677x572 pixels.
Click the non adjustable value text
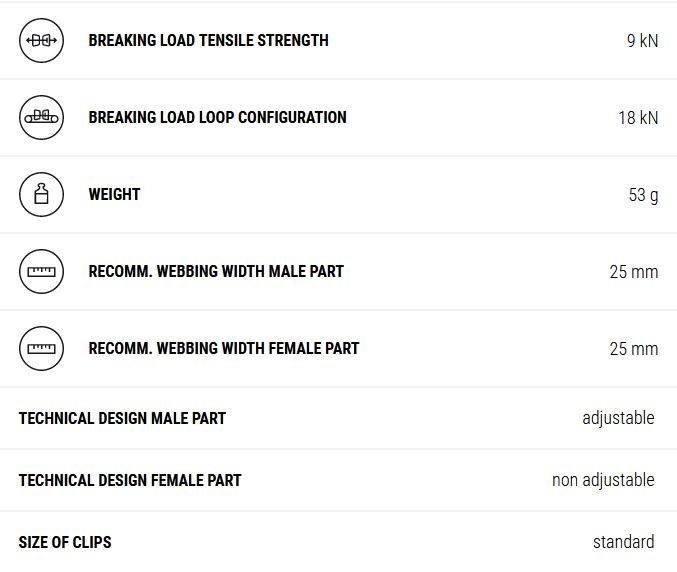(603, 480)
